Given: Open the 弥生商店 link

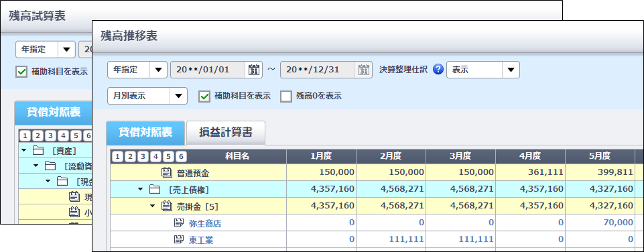Looking at the screenshot, I should tap(206, 223).
